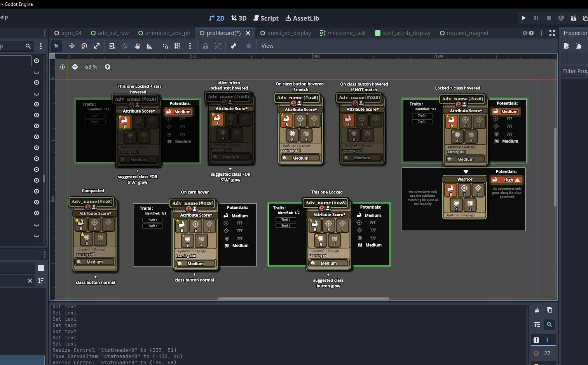This screenshot has height=365, width=588.
Task: Clear the filesystem filter with X
Action: [x=30, y=281]
